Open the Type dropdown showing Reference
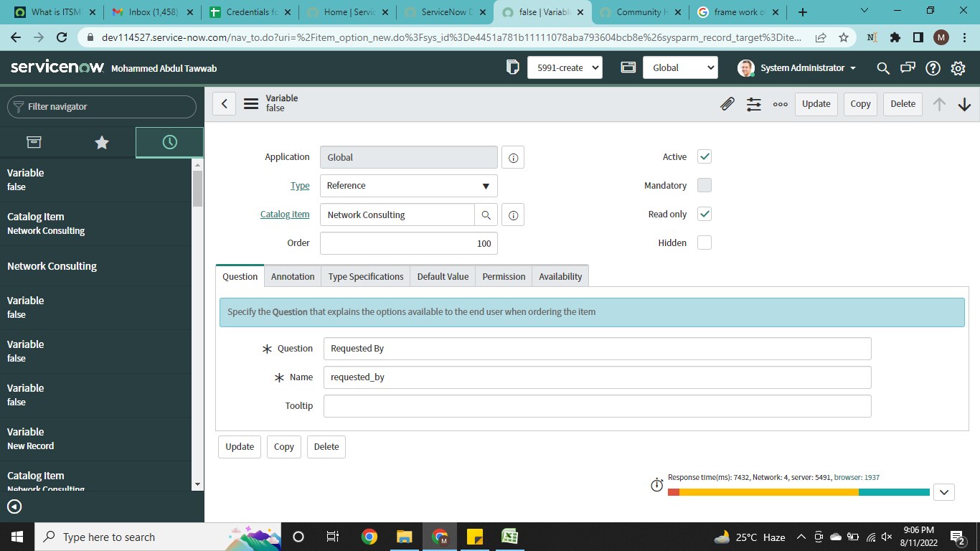The height and width of the screenshot is (551, 980). tap(409, 186)
